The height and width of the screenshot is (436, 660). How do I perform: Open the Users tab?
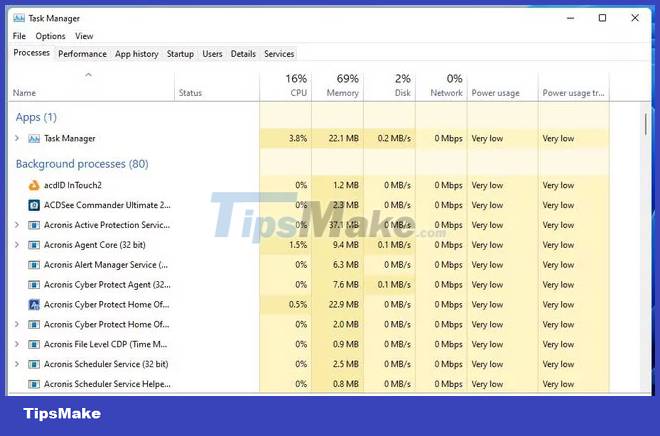click(x=212, y=54)
